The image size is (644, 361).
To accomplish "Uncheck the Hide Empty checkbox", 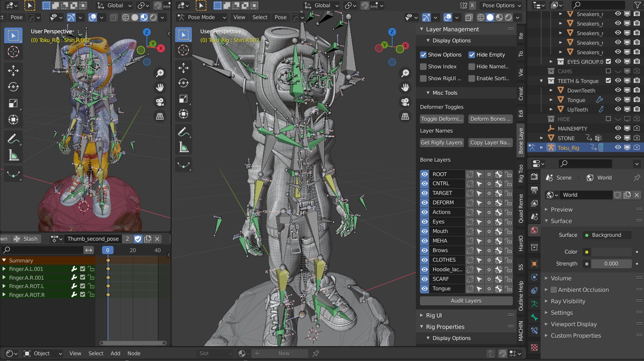I will (x=472, y=55).
